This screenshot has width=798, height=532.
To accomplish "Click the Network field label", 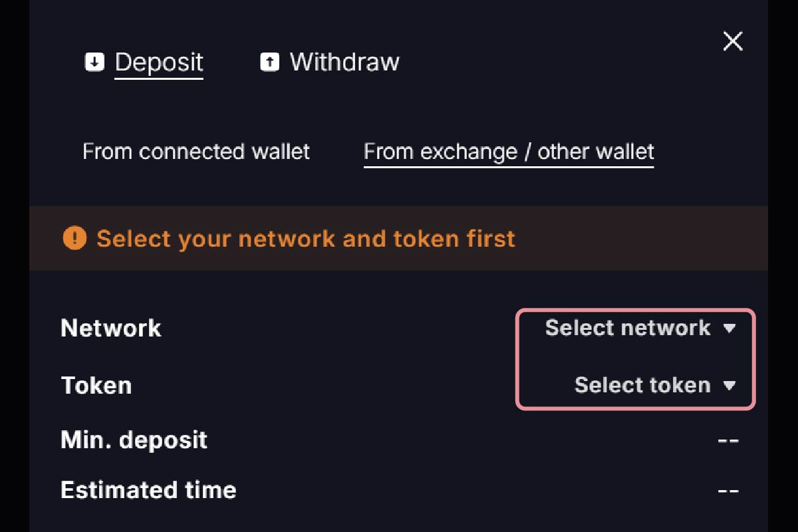I will (111, 328).
